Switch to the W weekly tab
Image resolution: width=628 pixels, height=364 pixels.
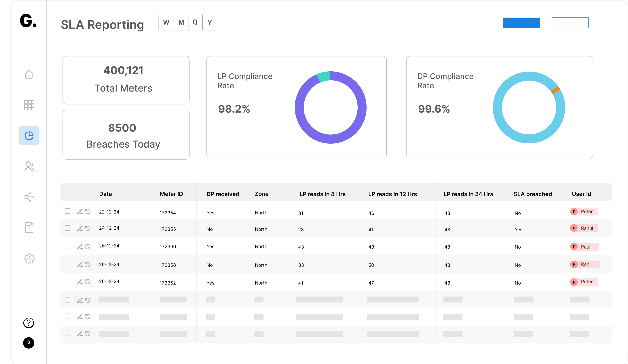pos(166,23)
